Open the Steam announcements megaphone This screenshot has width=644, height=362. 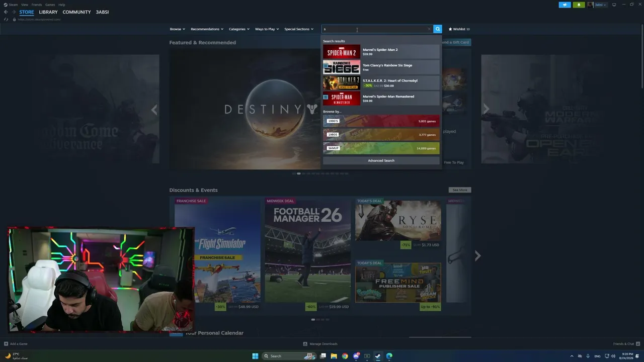pyautogui.click(x=565, y=5)
